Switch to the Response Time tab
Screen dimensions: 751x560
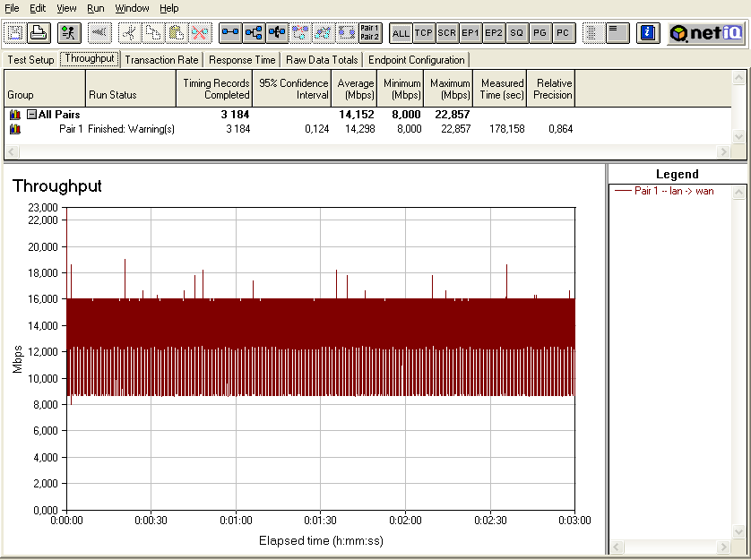(x=242, y=60)
